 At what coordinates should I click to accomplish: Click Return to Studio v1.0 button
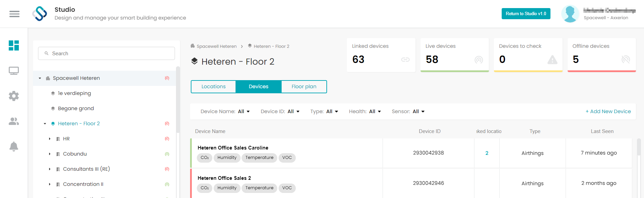pyautogui.click(x=526, y=14)
